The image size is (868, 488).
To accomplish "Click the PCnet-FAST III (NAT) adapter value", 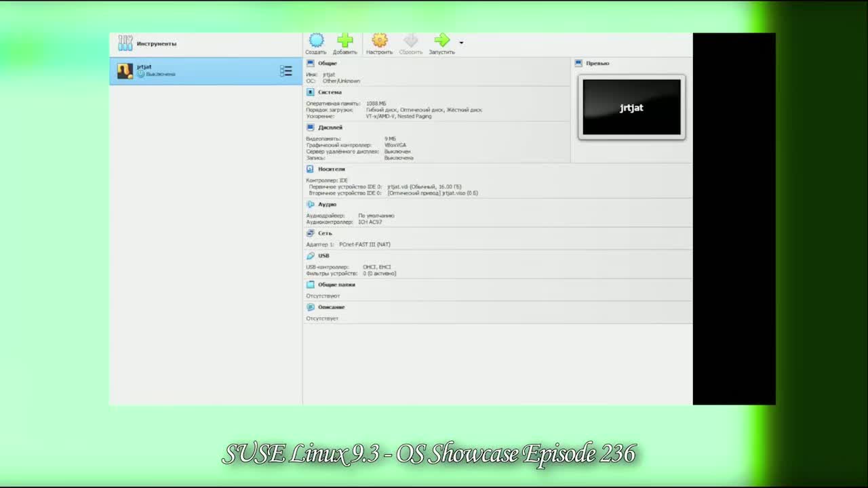I will tap(365, 245).
